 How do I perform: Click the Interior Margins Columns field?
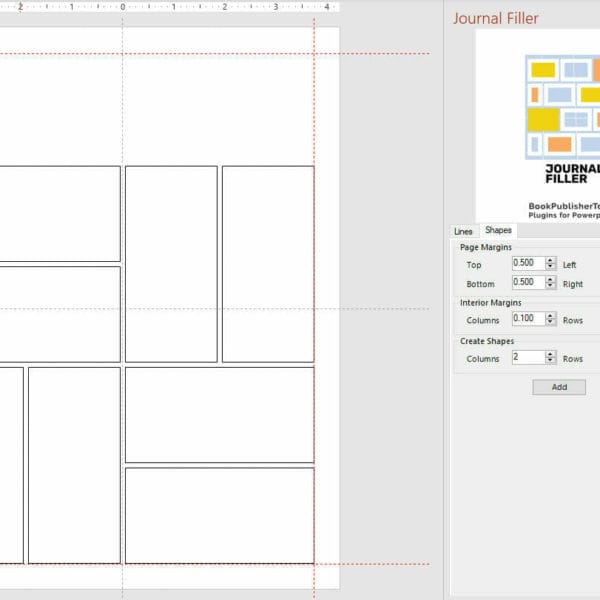(x=528, y=319)
